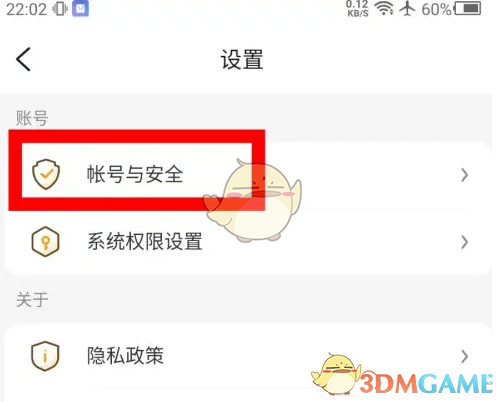Expand chevron next to 帐号与安全

click(464, 175)
